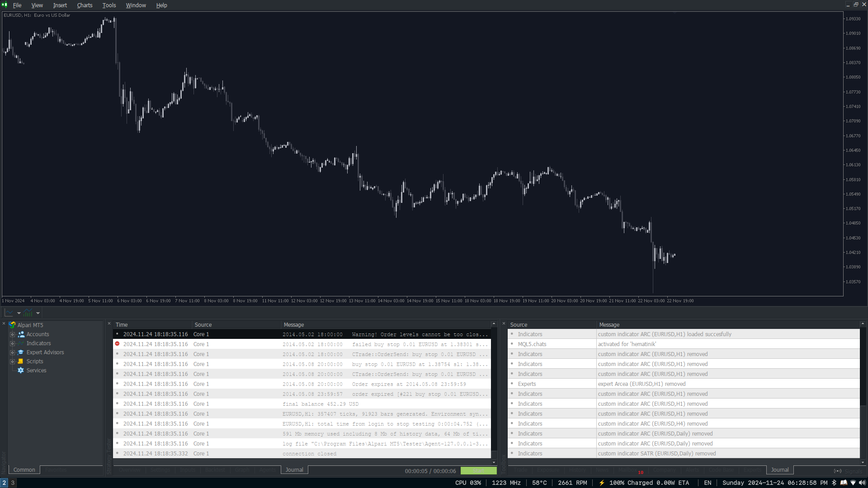Click Message column header in Toolbox journal
The height and width of the screenshot is (488, 868).
(x=728, y=325)
